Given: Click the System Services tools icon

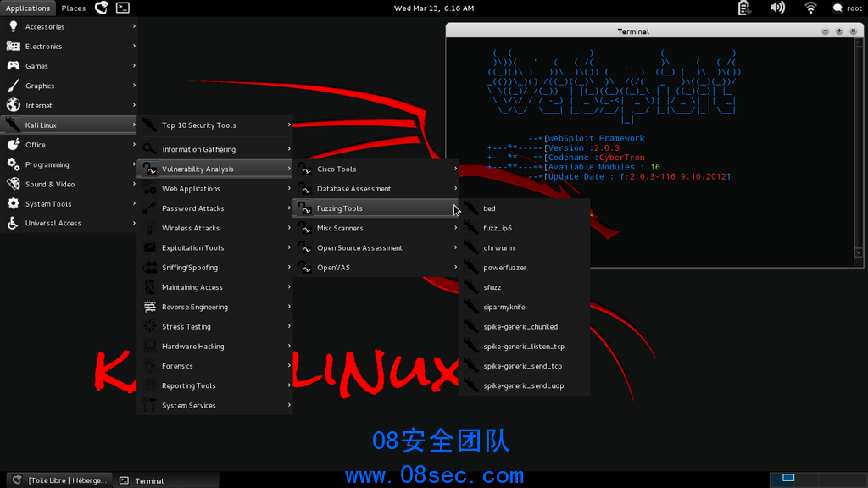Looking at the screenshot, I should click(x=149, y=405).
